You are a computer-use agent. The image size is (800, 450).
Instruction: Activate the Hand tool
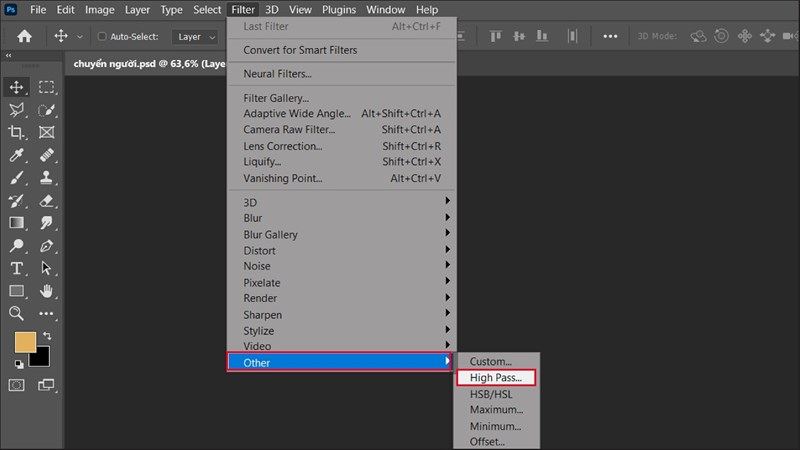[46, 291]
